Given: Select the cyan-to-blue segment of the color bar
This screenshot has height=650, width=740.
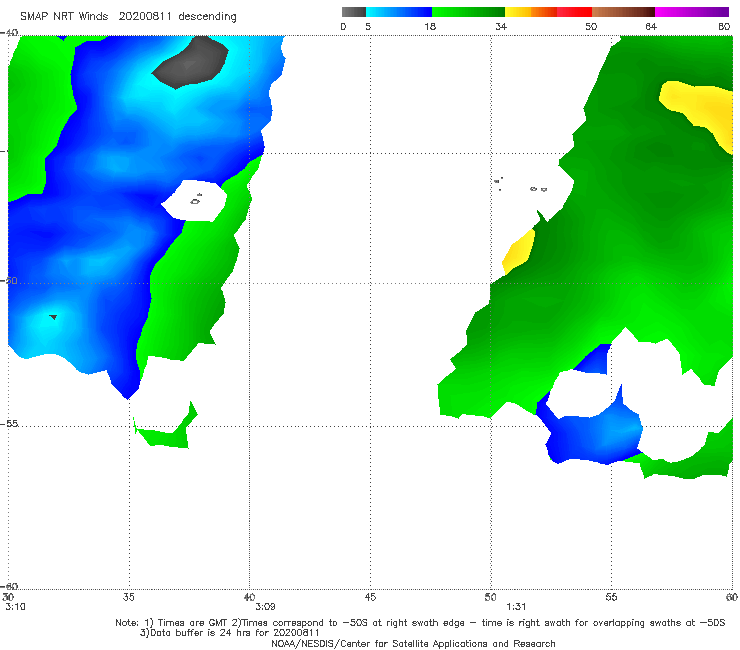Looking at the screenshot, I should [399, 12].
